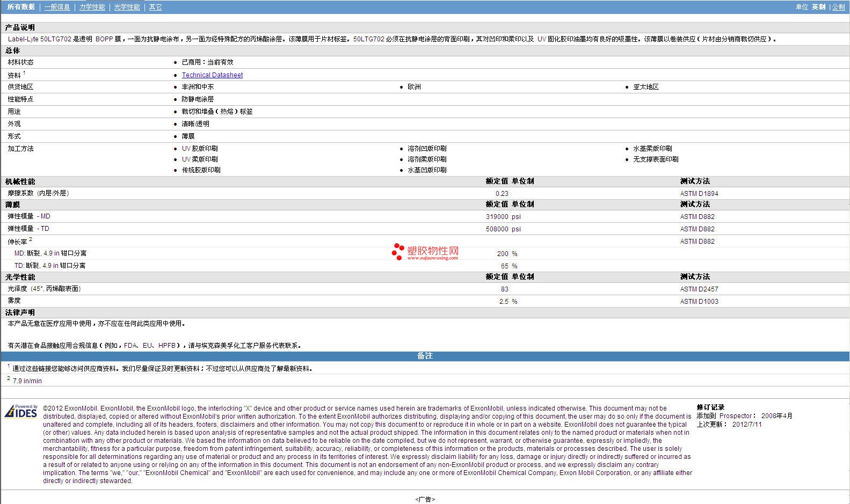
Task: Select the 所有数据 tab
Action: 21,7
